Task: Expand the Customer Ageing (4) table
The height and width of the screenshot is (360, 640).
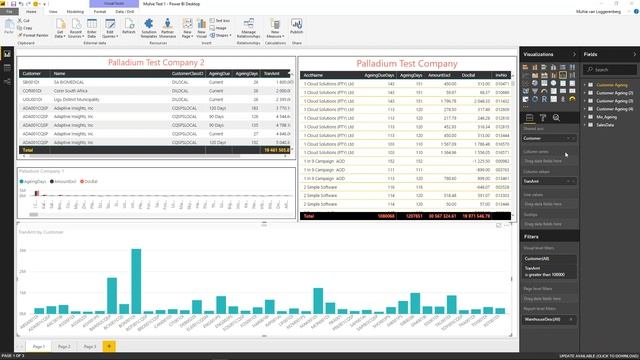Action: (585, 109)
